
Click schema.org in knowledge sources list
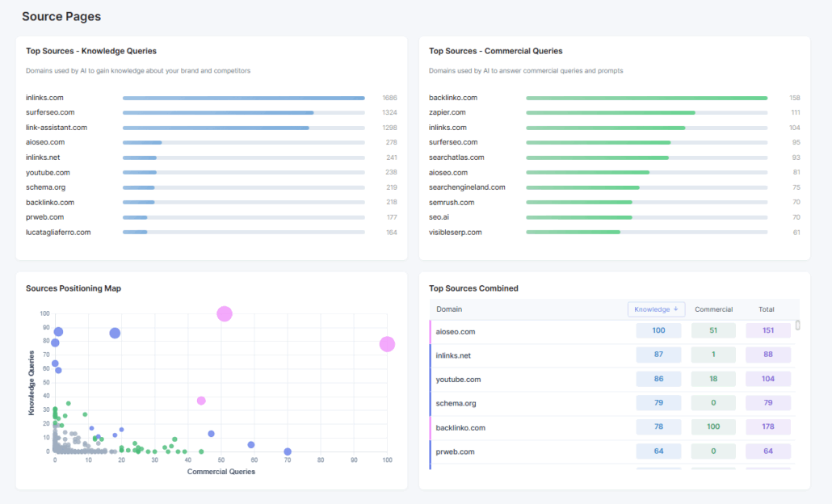click(45, 187)
